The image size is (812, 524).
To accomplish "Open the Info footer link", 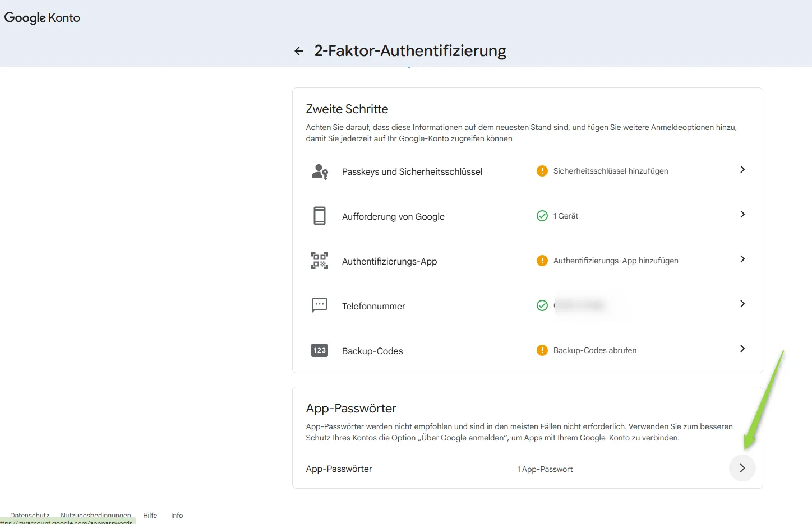I will coord(177,515).
